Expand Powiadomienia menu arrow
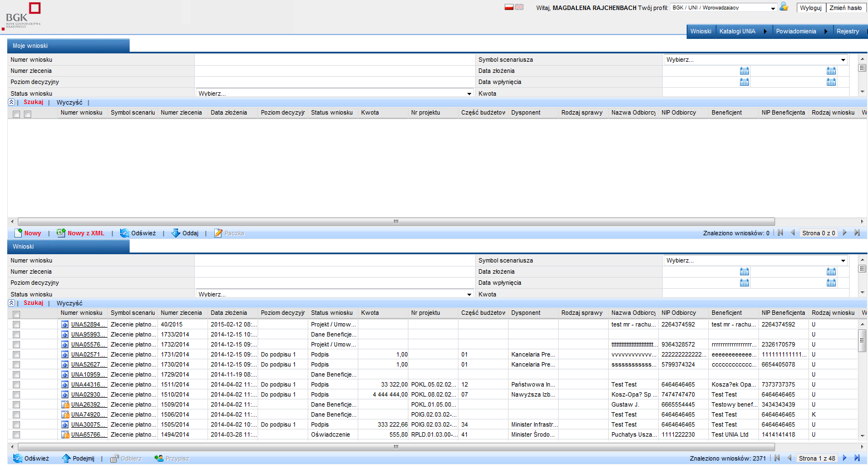868x465 pixels. [826, 31]
